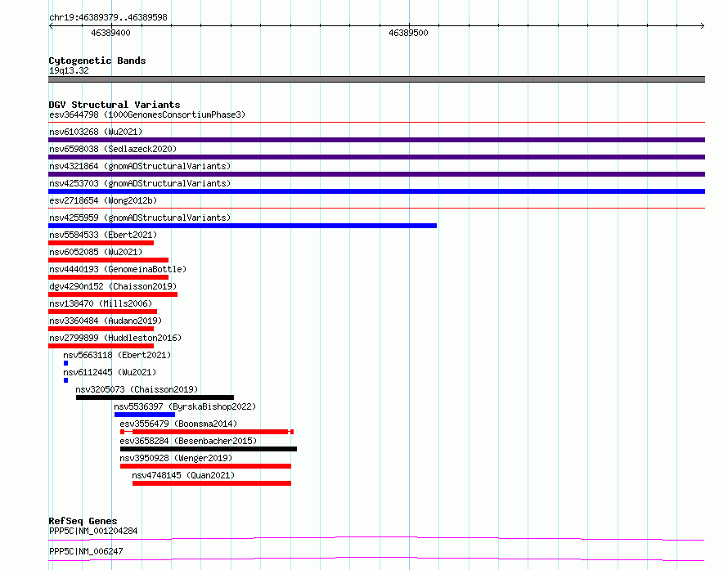Open variant nsv138470 (Mills2006)
This screenshot has height=570, width=728.
(x=101, y=303)
